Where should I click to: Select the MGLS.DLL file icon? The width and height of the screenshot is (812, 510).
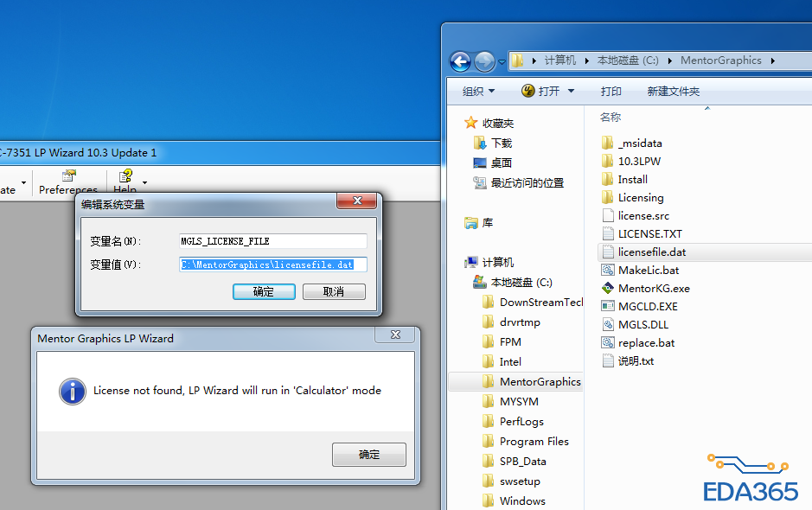608,325
